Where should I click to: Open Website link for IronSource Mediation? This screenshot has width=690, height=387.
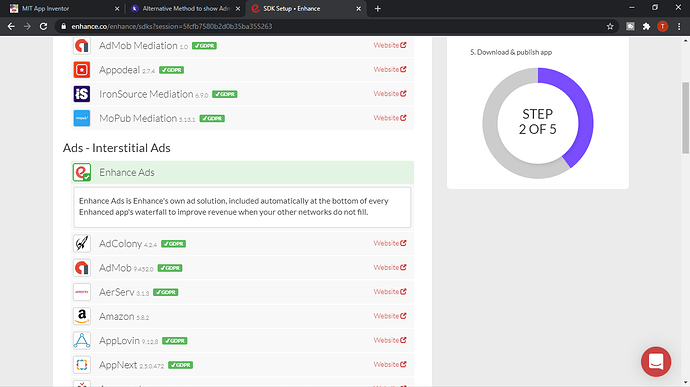pyautogui.click(x=390, y=93)
